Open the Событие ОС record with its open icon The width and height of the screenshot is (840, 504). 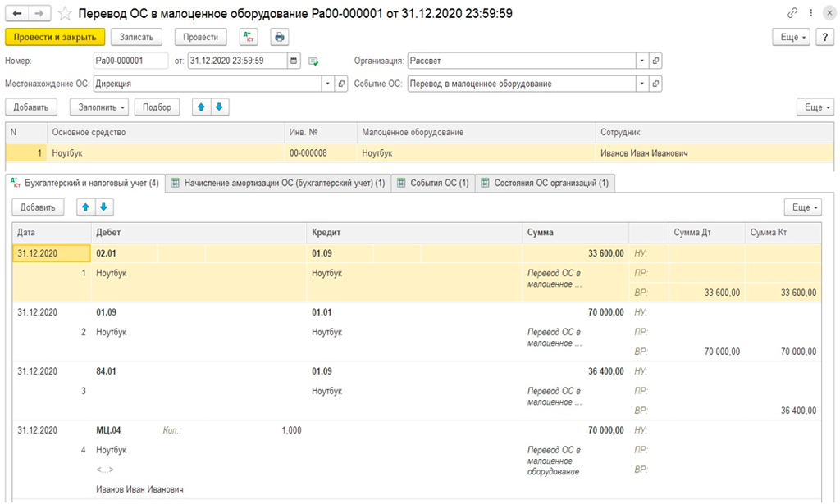click(655, 84)
